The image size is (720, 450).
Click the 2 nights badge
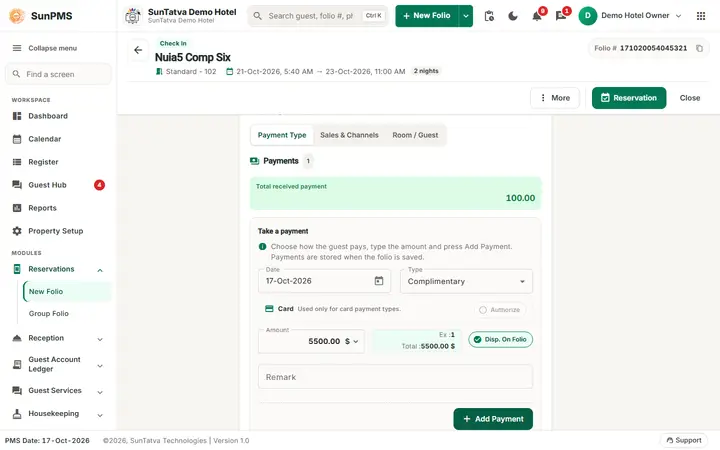[426, 71]
